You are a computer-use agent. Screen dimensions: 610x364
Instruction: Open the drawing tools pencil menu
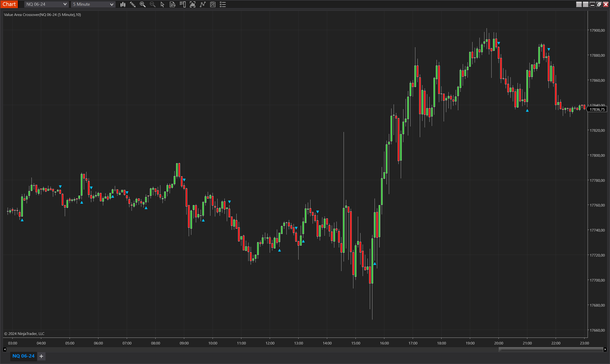point(133,5)
